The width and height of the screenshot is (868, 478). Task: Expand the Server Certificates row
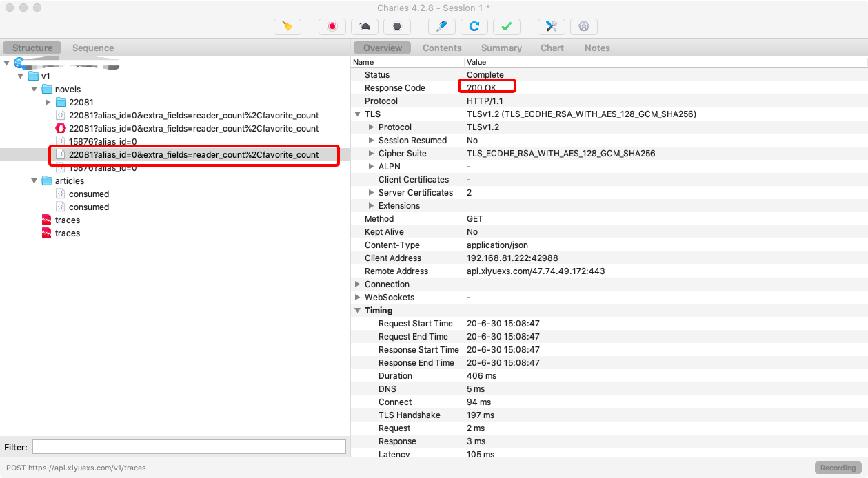[372, 193]
